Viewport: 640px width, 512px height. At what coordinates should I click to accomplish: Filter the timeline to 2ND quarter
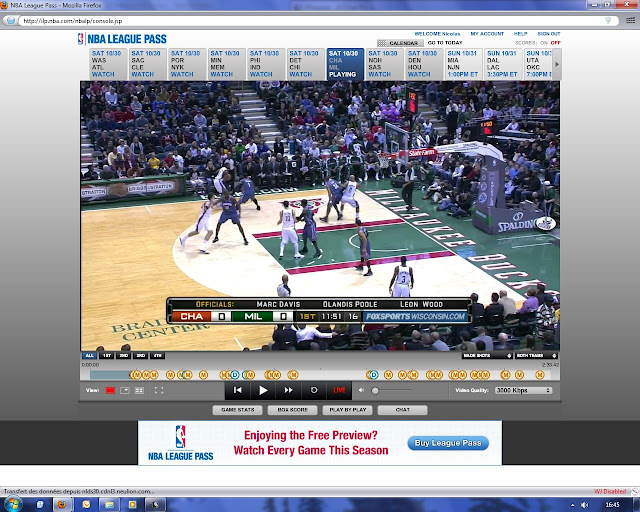point(123,356)
